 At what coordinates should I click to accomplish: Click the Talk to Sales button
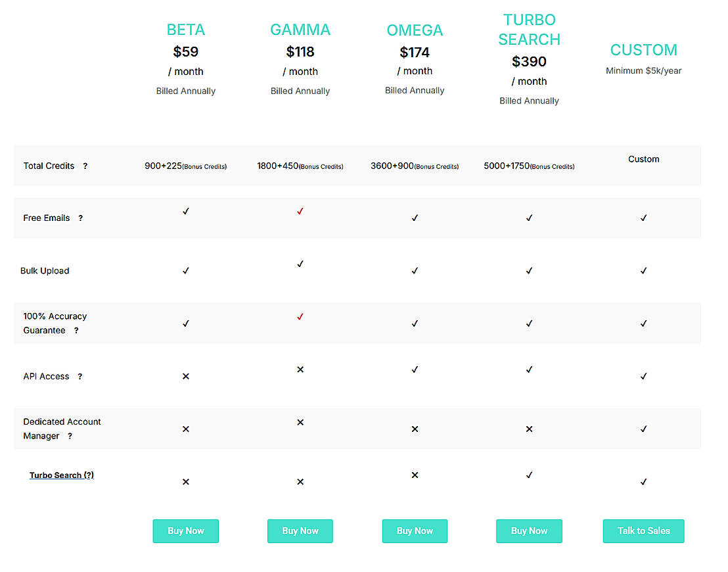[643, 531]
